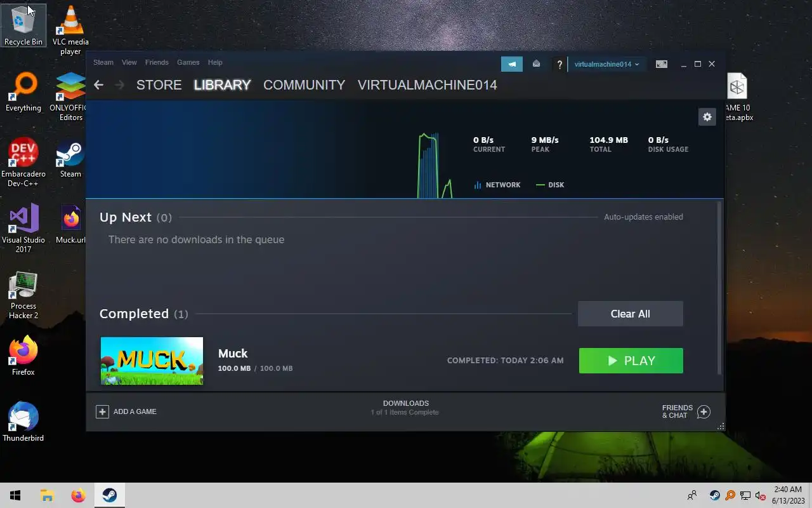This screenshot has width=812, height=508.
Task: Open Recycle Bin on desktop
Action: (23, 26)
